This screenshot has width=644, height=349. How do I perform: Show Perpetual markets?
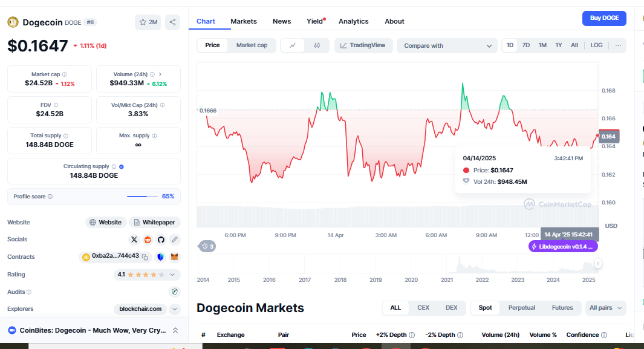click(522, 308)
